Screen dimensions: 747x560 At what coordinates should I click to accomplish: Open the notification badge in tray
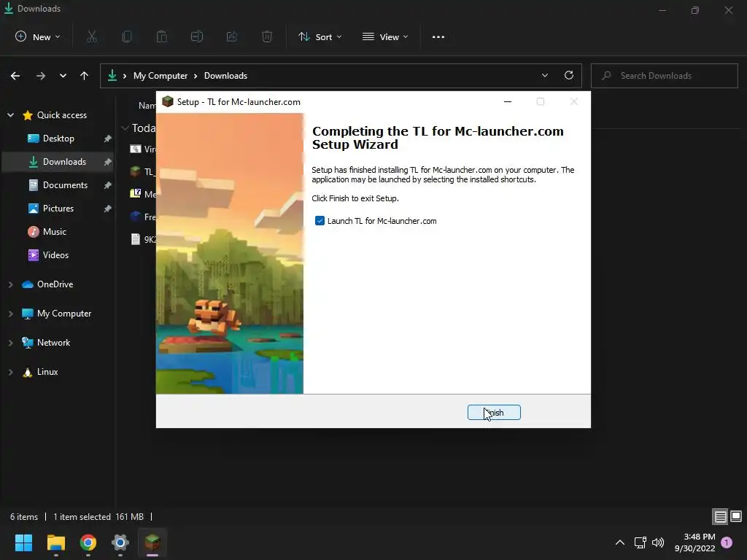coord(727,542)
